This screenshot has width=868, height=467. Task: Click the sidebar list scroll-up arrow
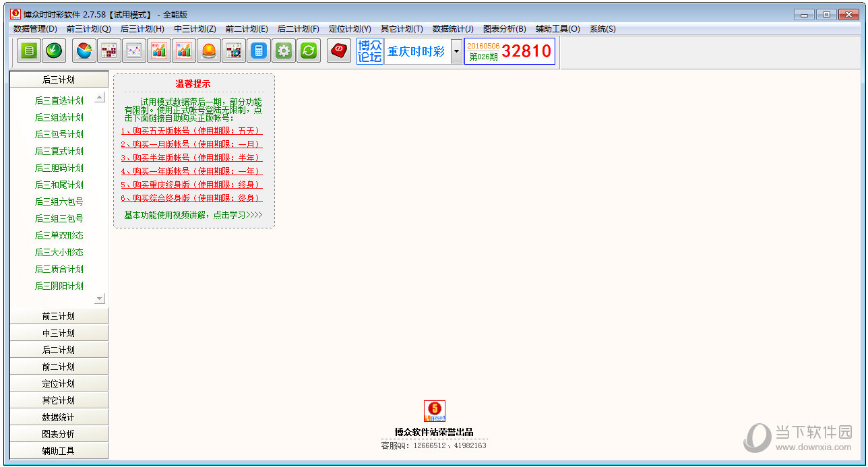tap(100, 97)
